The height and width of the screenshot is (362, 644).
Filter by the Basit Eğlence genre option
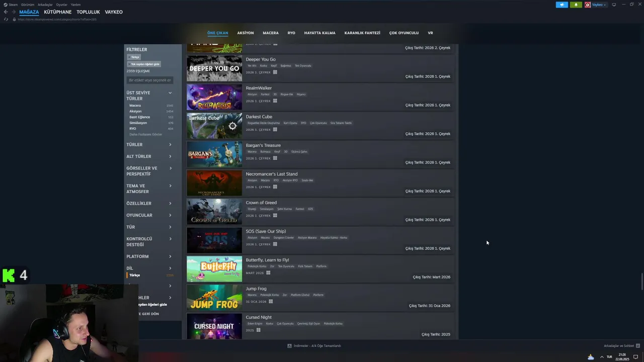coord(139,117)
